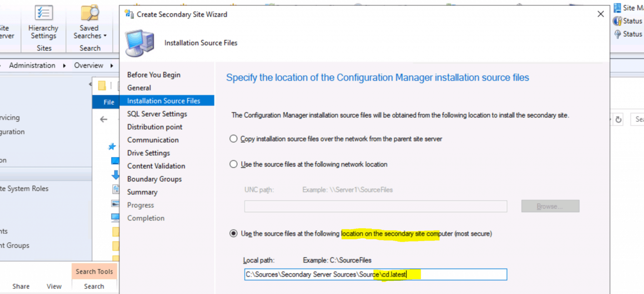Image resolution: width=644 pixels, height=294 pixels.
Task: Click the refresh icon near the search bar
Action: [619, 119]
